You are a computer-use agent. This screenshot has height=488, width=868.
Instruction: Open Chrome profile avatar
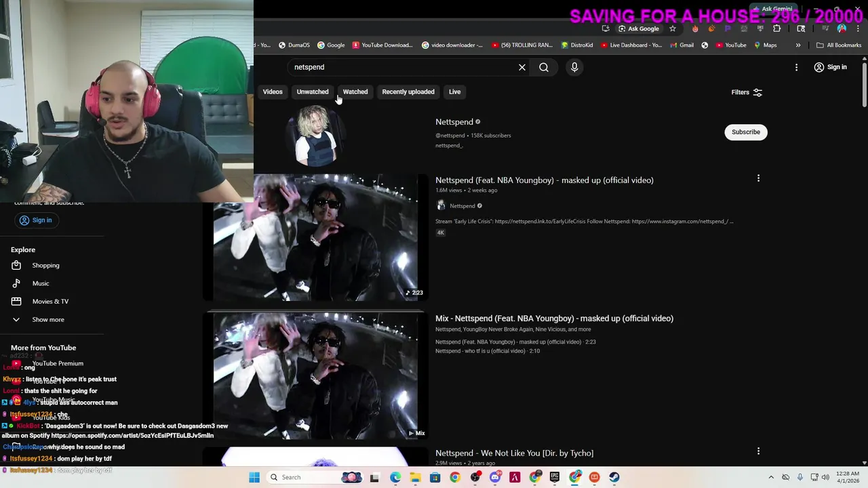[x=842, y=28]
